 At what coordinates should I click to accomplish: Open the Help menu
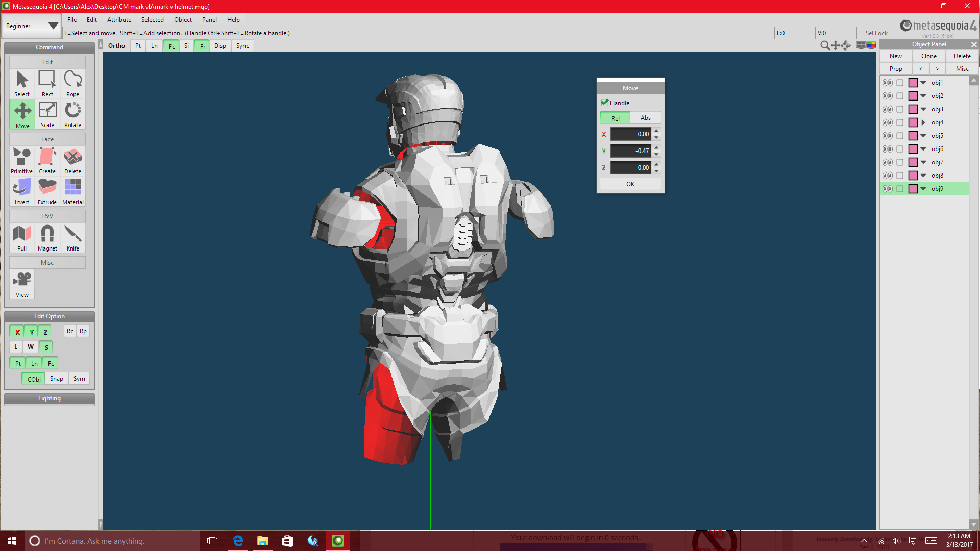coord(233,20)
